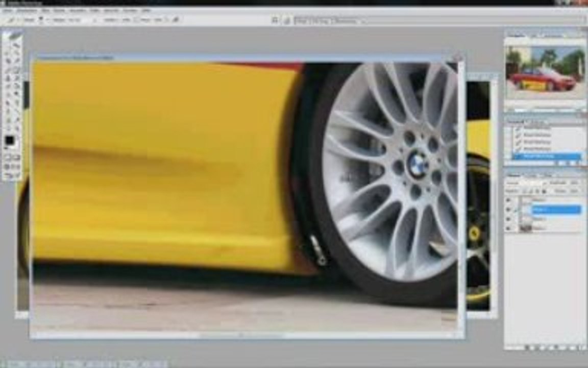Switch to the Paths tab in Layers palette
588x368 pixels.
click(548, 175)
